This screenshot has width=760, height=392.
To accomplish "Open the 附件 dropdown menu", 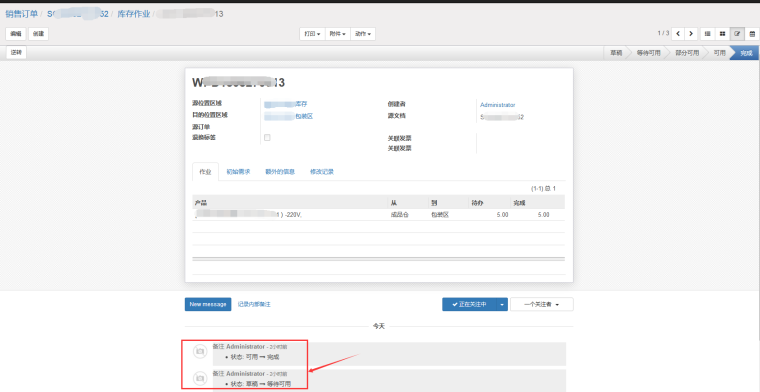I will 337,34.
